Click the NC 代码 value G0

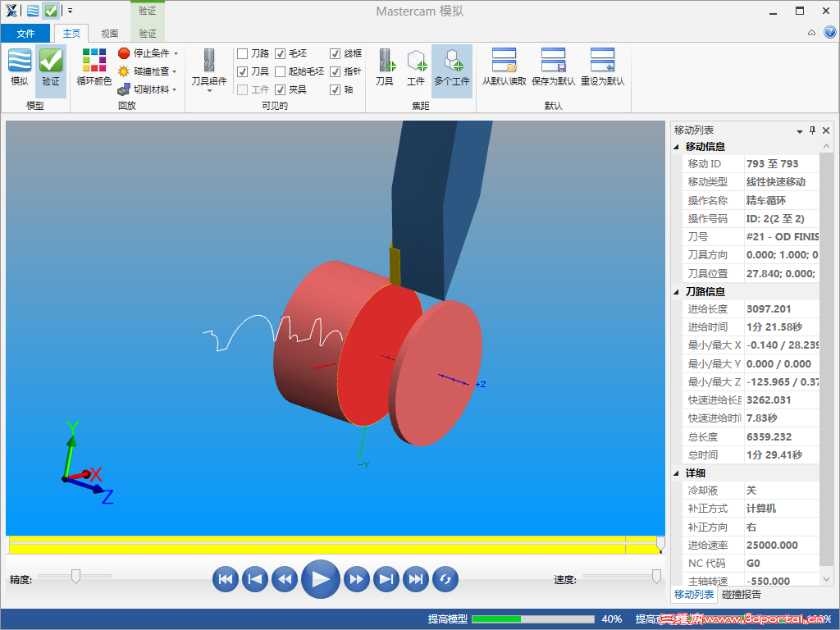tap(753, 563)
